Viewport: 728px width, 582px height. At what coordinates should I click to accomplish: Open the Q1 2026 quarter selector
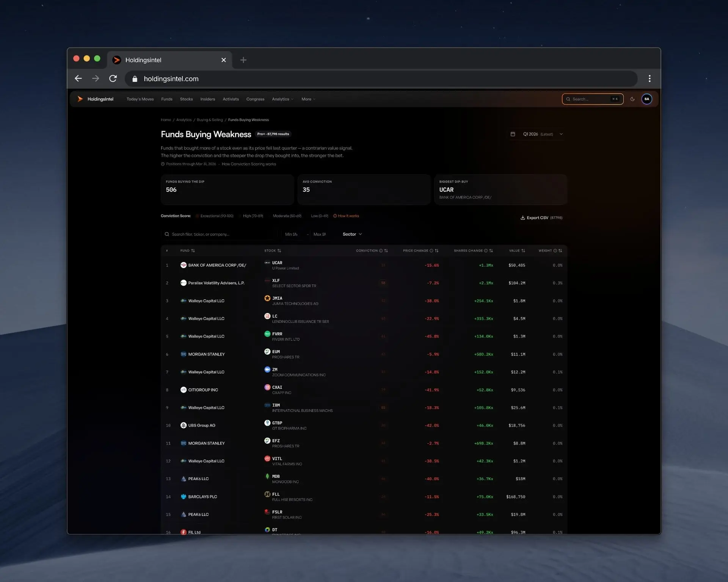(537, 134)
